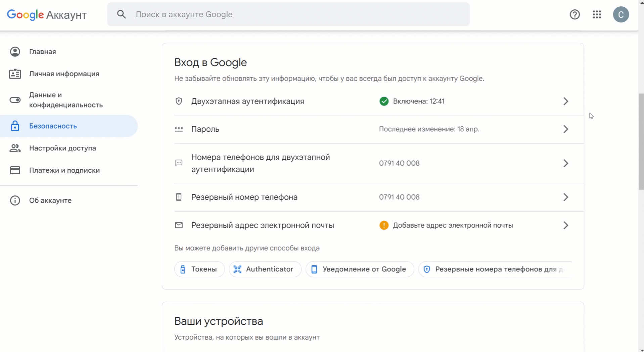Click the phone icon beside Резервный номер телефона
Viewport: 644px width, 352px height.
tap(179, 197)
